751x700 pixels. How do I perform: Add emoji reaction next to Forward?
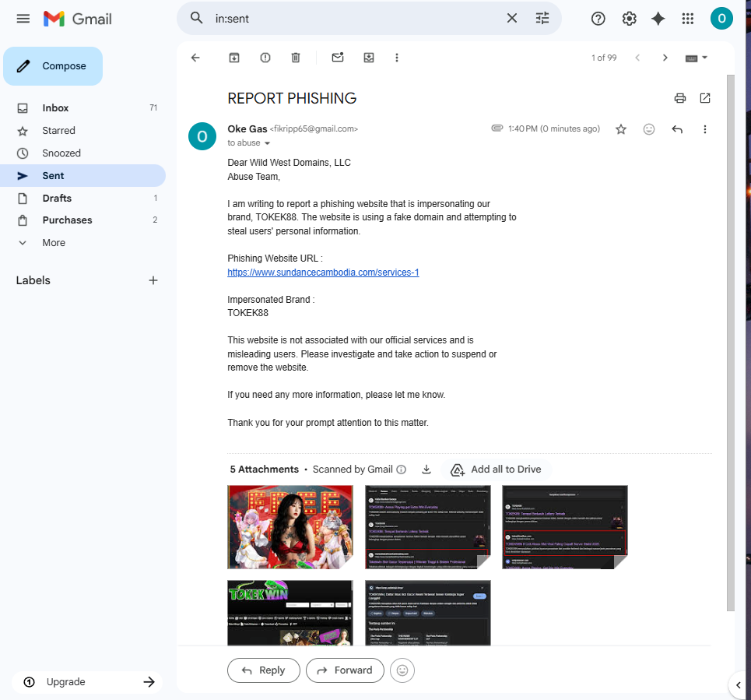coord(402,670)
